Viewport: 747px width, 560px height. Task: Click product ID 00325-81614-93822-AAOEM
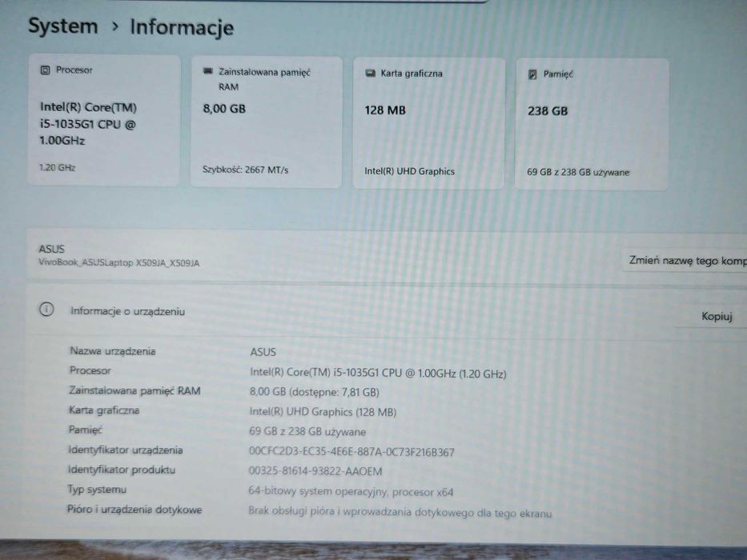pyautogui.click(x=315, y=471)
